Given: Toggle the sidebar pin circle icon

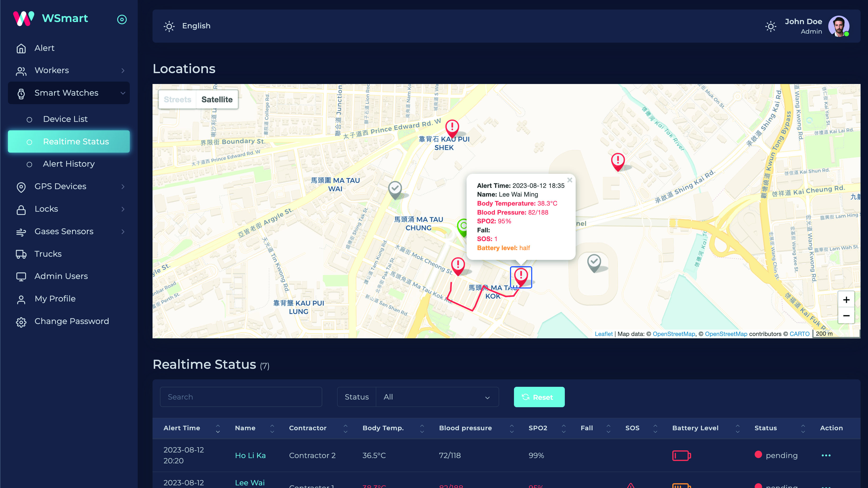Looking at the screenshot, I should (x=122, y=20).
